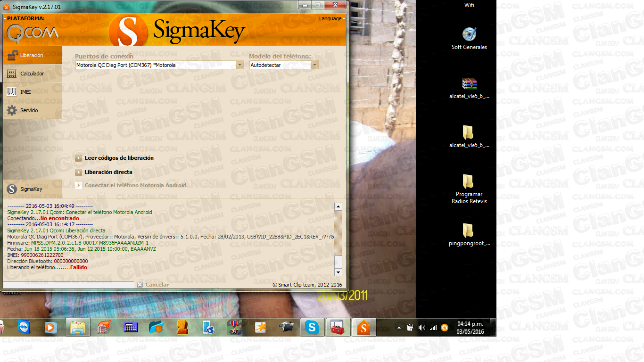The height and width of the screenshot is (362, 644).
Task: Click the log scrollbar thumb
Action: pos(338,262)
